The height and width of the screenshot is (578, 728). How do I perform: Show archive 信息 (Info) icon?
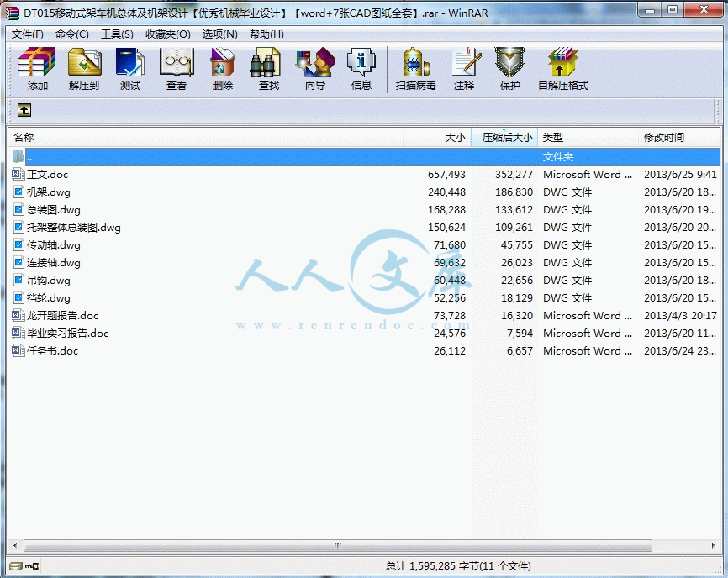tap(361, 62)
